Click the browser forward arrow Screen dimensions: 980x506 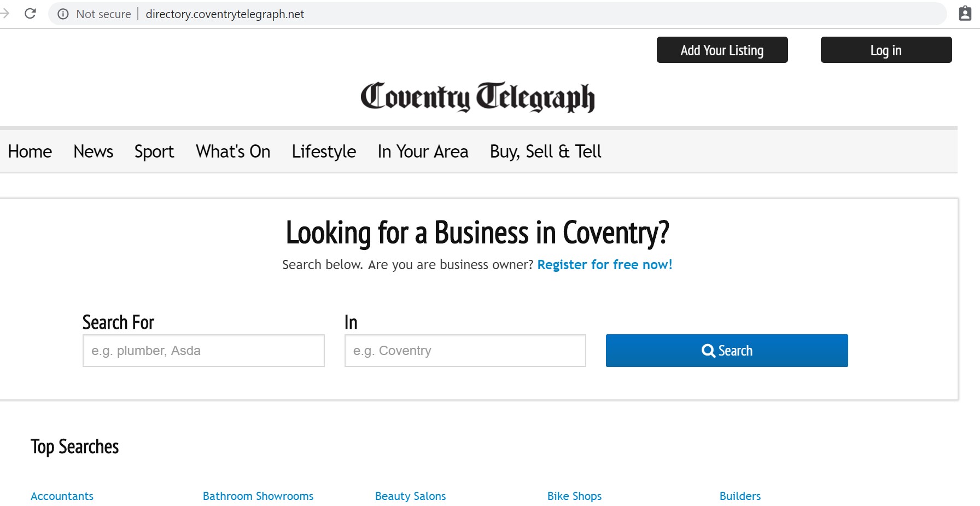(x=5, y=14)
